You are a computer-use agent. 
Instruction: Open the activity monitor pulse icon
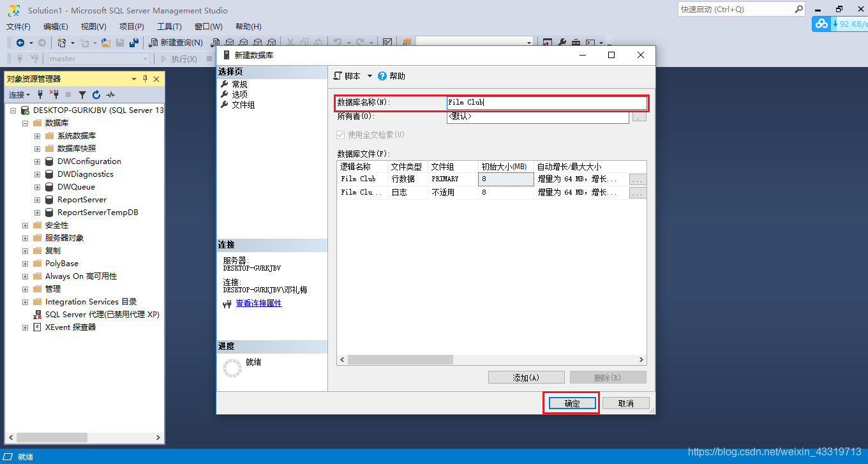point(110,94)
